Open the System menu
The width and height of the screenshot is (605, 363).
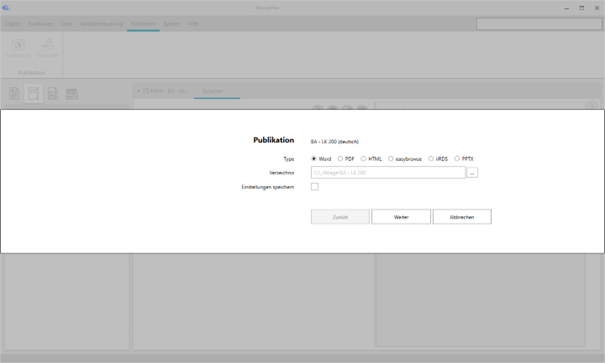coord(172,24)
